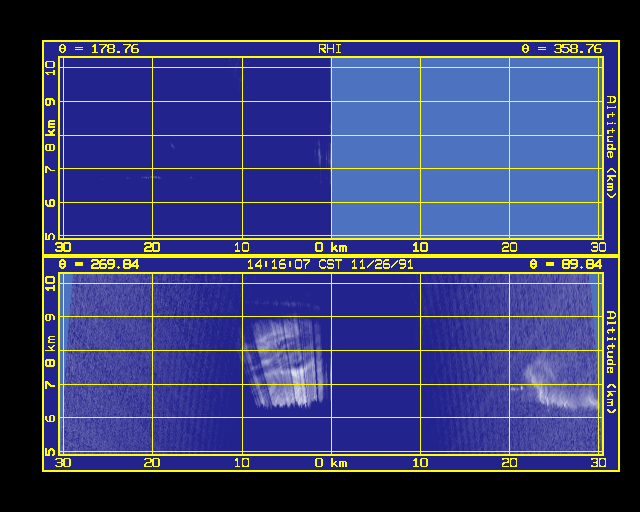Click "0 km" range label under the timestamp panel
Viewport: 640px width, 512px height.
[x=331, y=463]
